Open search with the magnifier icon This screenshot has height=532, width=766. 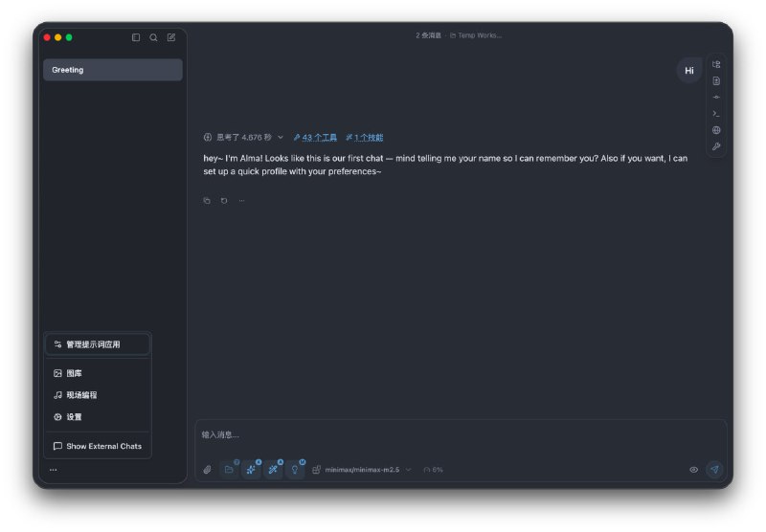[x=153, y=37]
